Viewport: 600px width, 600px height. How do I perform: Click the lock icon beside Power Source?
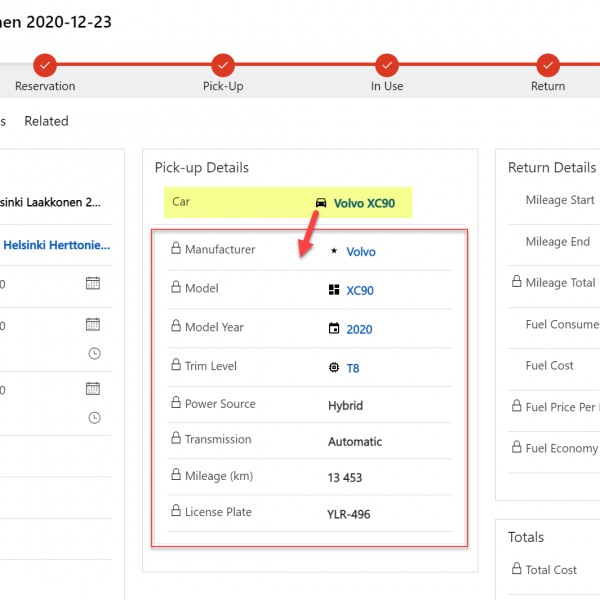[176, 402]
